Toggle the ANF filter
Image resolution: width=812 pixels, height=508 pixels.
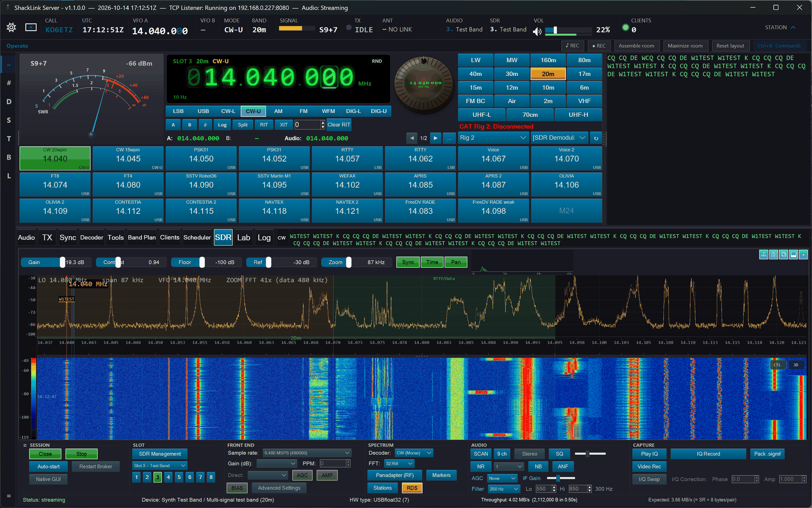pos(563,466)
